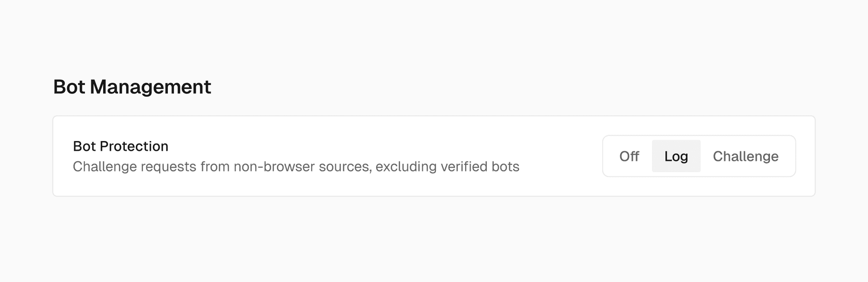Disable bot protection via Off segment
Viewport: 868px width, 282px height.
pos(629,156)
